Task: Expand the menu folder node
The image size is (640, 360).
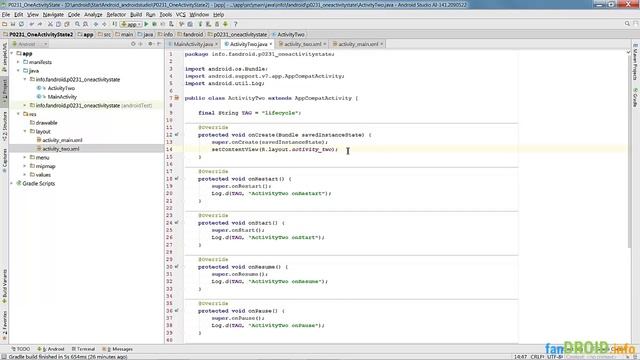Action: pyautogui.click(x=25, y=158)
